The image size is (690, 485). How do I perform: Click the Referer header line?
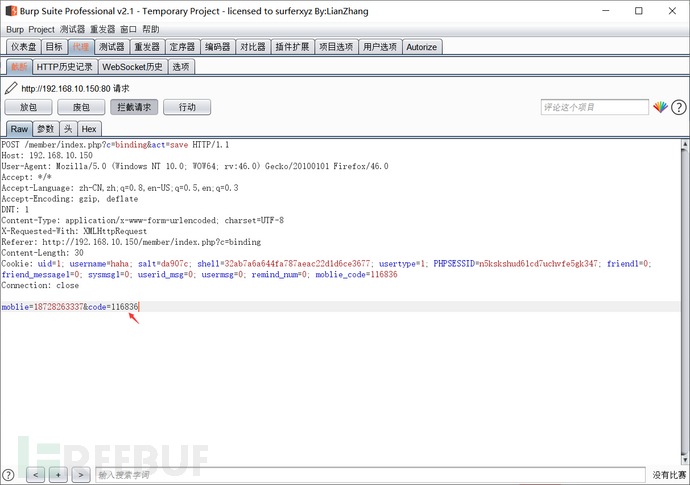tap(131, 242)
